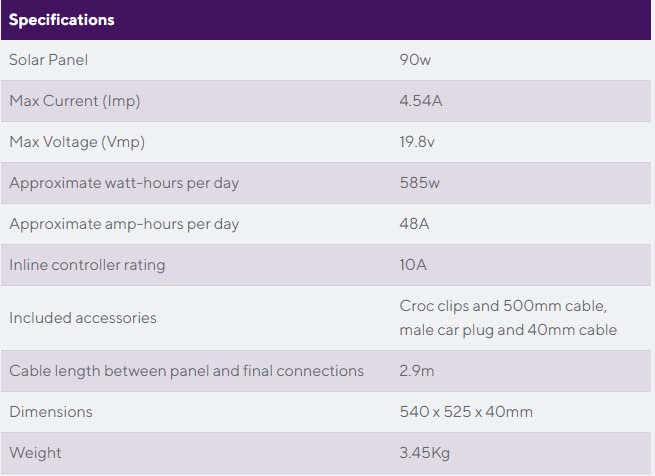Click Approximate amp-hours per day label

[x=124, y=224]
